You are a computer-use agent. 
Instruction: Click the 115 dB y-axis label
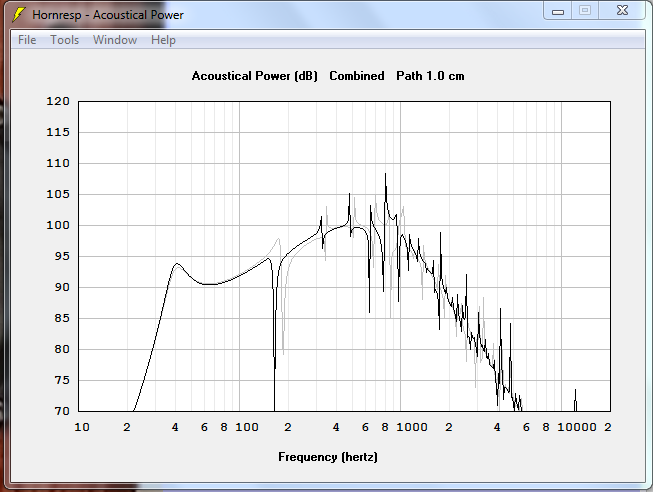[x=58, y=132]
